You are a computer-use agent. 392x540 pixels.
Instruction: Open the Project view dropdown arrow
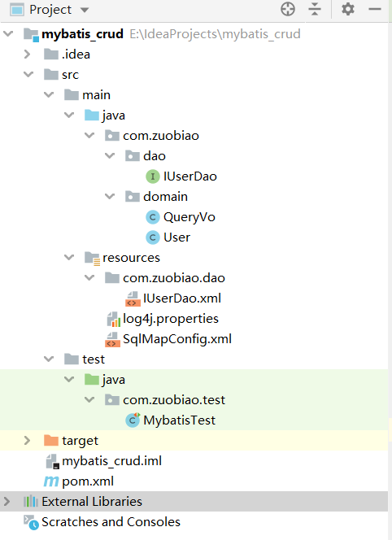point(85,10)
